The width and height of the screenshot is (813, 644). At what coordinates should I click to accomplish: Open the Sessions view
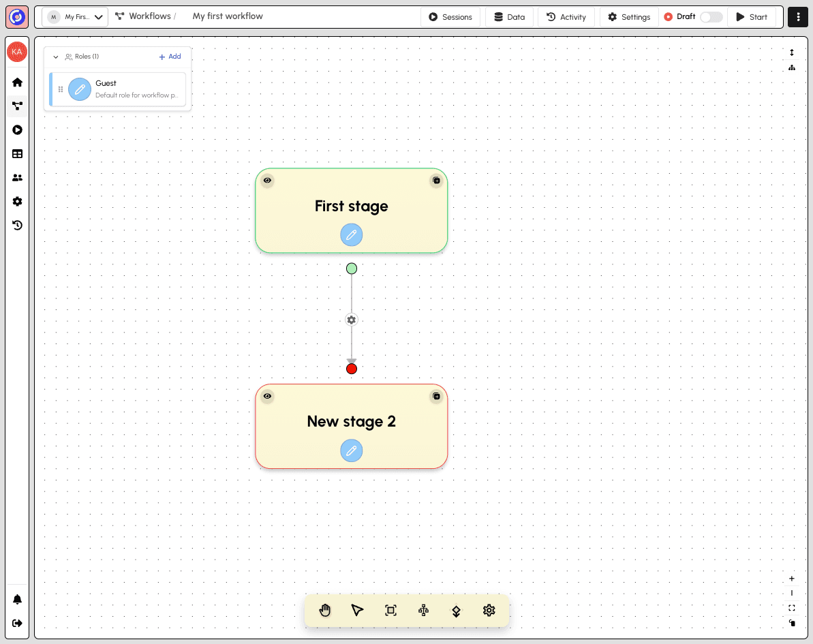(450, 16)
